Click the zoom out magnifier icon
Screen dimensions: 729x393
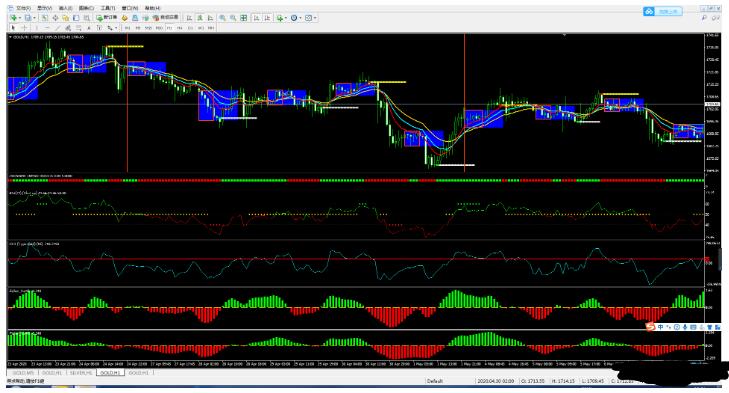[233, 18]
